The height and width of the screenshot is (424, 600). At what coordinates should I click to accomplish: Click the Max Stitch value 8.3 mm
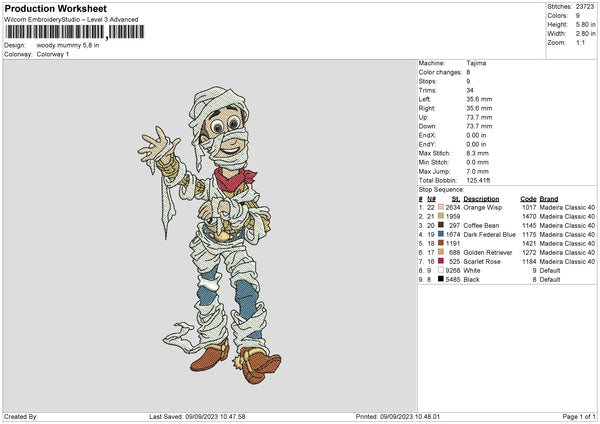click(477, 153)
